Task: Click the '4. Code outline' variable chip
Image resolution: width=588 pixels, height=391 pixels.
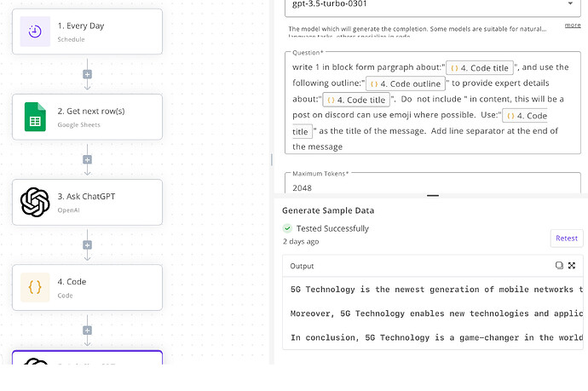Action: pyautogui.click(x=406, y=83)
